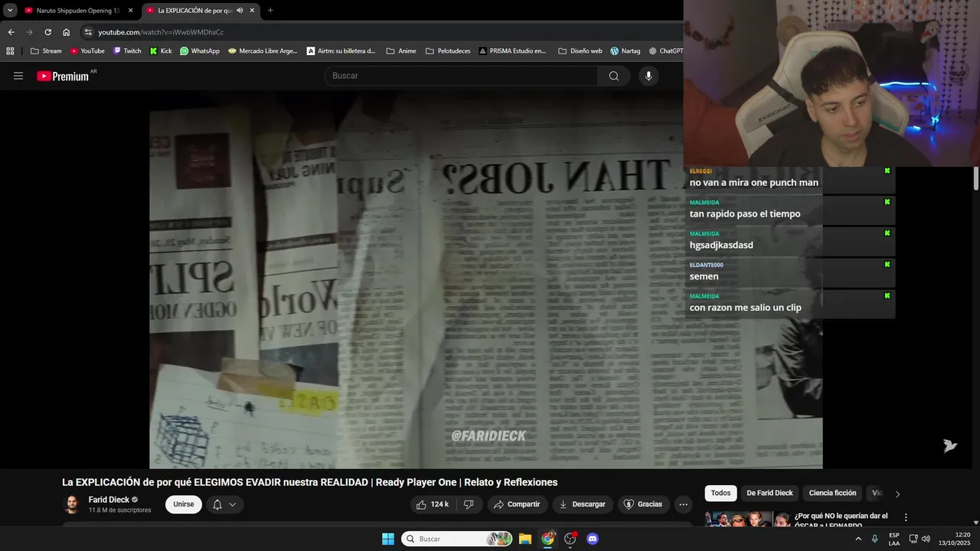Open the WhatsApp bookmark
980x551 pixels.
click(200, 51)
